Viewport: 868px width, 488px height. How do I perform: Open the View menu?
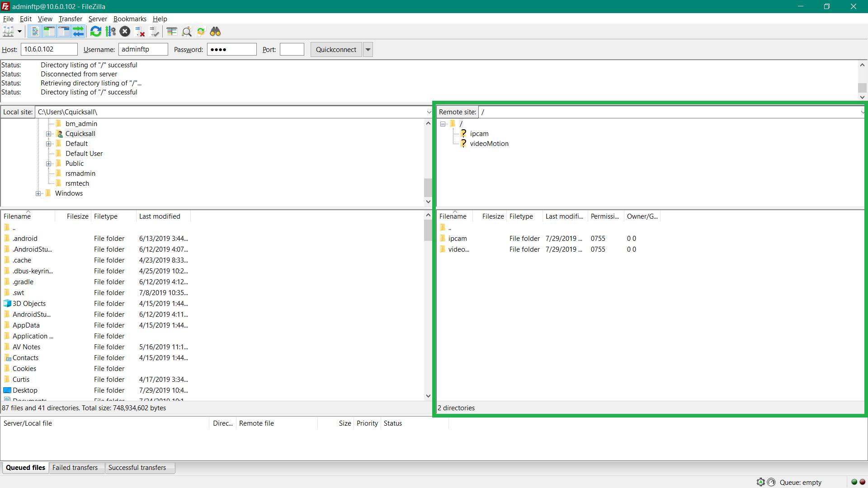pos(45,19)
